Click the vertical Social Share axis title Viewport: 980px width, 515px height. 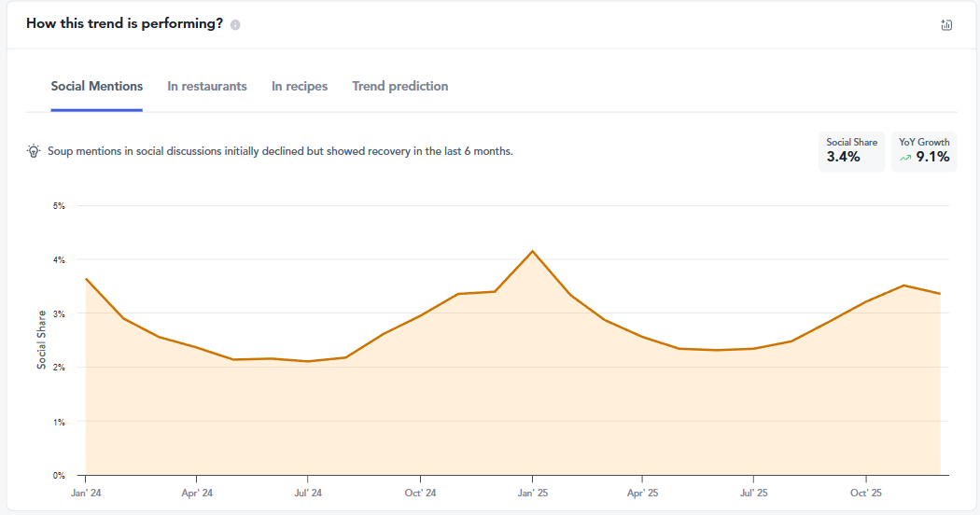point(42,340)
